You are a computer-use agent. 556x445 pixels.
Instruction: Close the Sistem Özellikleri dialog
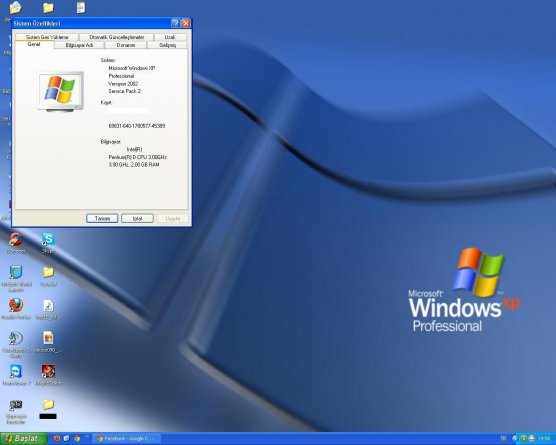click(186, 23)
